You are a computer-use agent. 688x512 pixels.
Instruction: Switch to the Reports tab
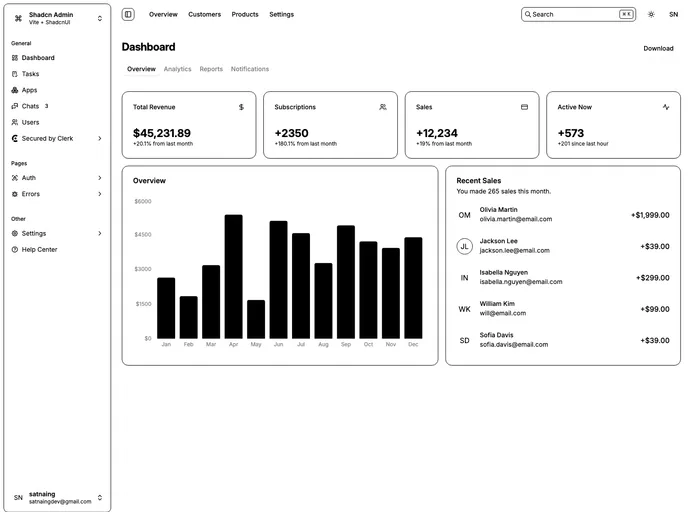[x=211, y=69]
